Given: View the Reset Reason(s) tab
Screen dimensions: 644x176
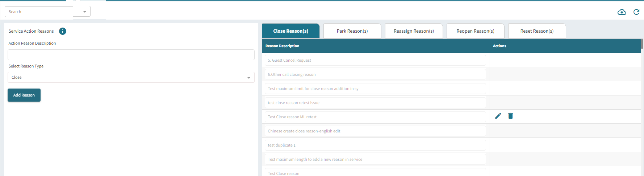Looking at the screenshot, I should tap(537, 31).
